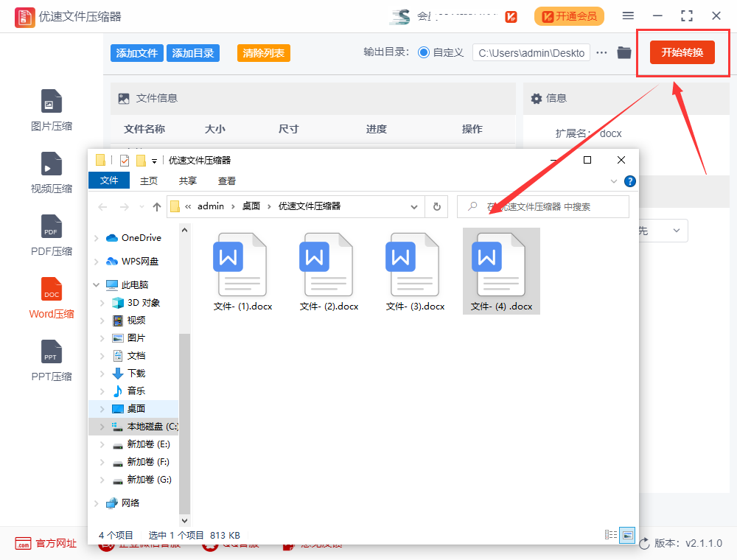Open the 视频压缩 video compression tool
Image resolution: width=737 pixels, height=560 pixels.
[x=52, y=173]
